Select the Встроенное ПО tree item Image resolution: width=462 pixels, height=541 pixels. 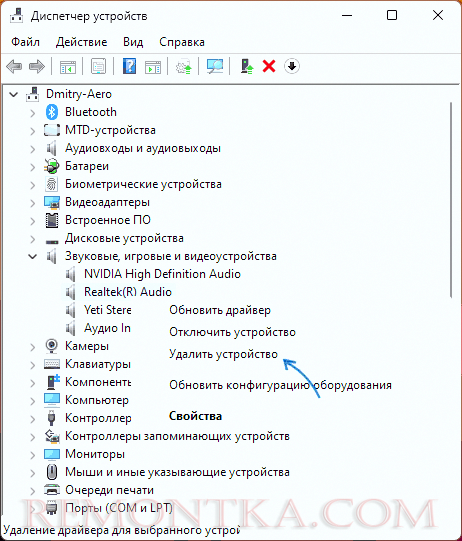click(x=108, y=220)
